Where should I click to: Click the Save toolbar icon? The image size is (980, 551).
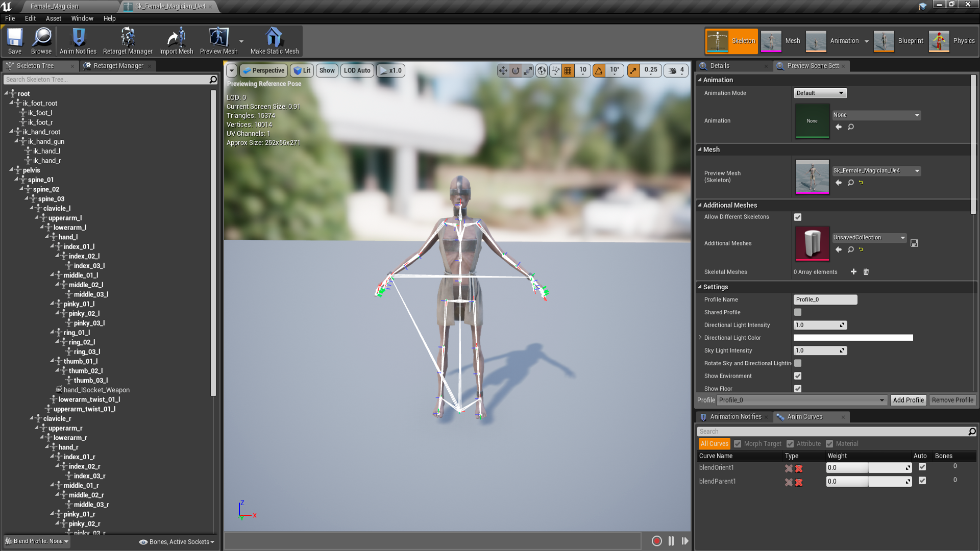(15, 41)
